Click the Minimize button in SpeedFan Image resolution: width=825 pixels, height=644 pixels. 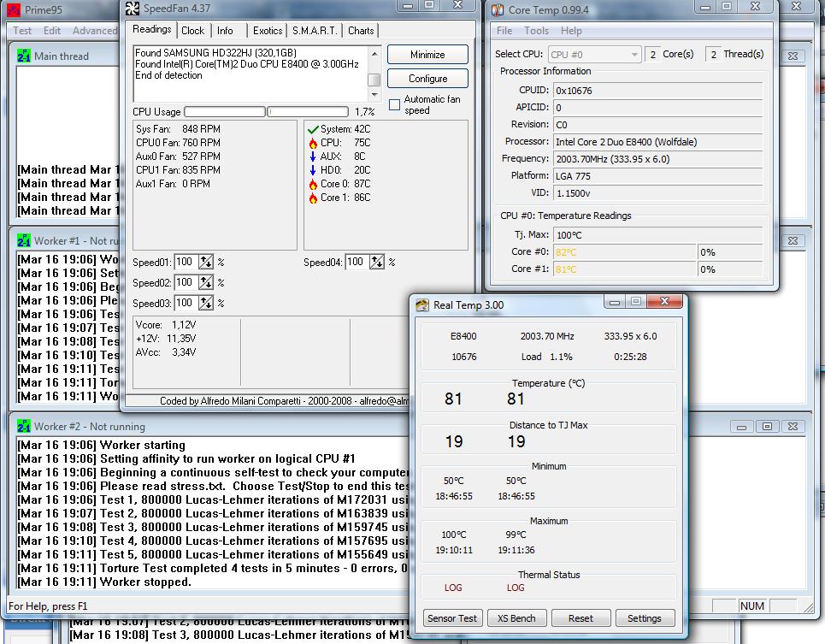(x=427, y=55)
